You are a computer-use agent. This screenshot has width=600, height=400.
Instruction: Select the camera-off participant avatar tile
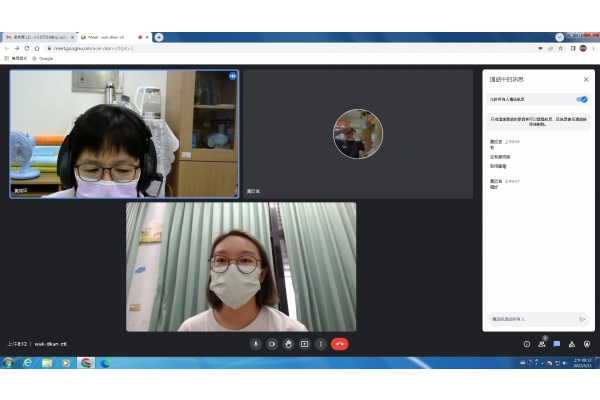pos(358,134)
